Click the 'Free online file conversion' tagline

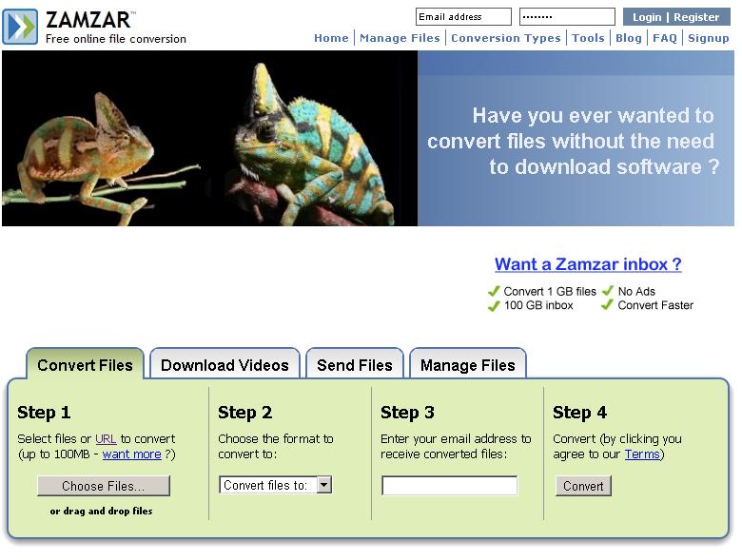[x=116, y=39]
